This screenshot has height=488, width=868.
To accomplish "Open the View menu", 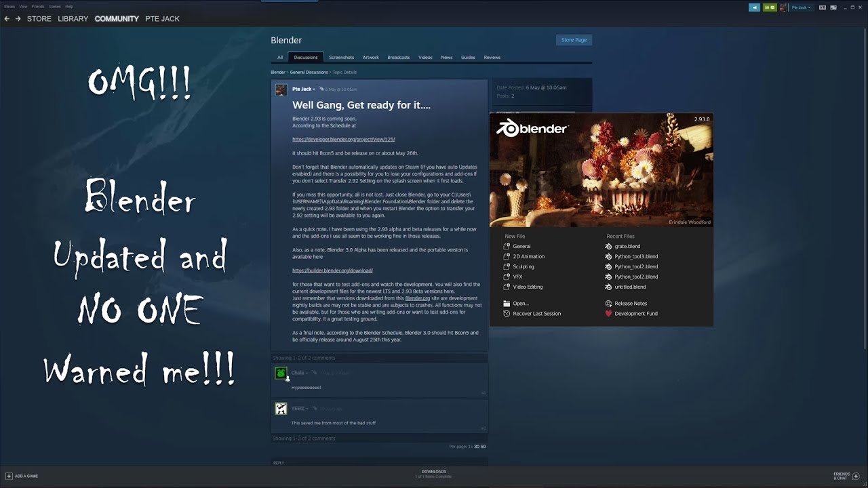I will 23,6.
